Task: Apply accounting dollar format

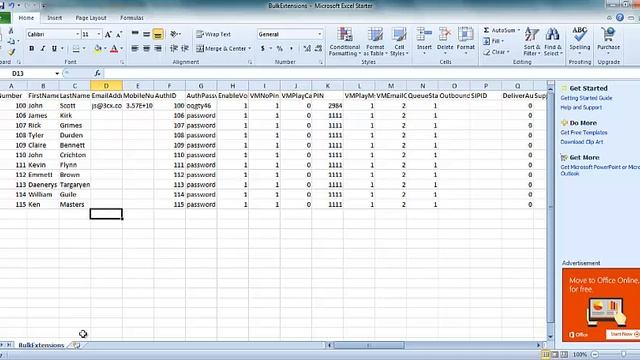Action: [262, 49]
